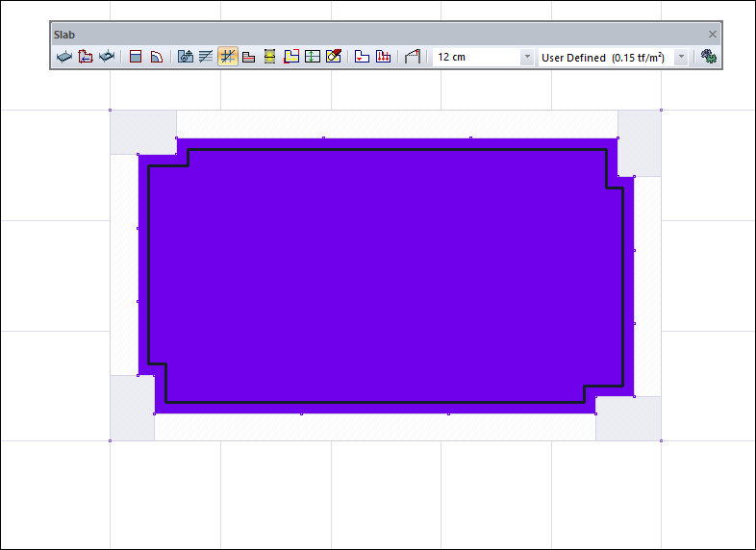The width and height of the screenshot is (756, 550).
Task: Click the parallel diagonal lines icon
Action: tap(206, 57)
